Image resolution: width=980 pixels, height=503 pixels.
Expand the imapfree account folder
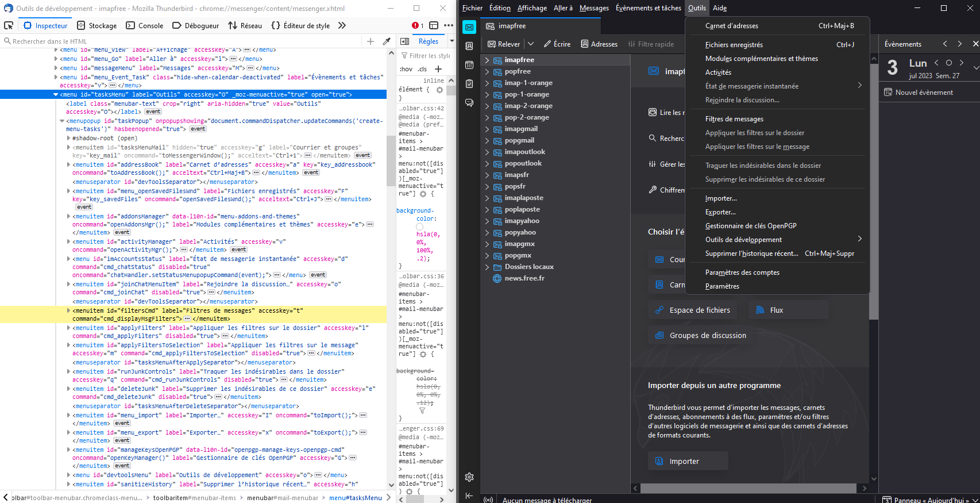487,60
